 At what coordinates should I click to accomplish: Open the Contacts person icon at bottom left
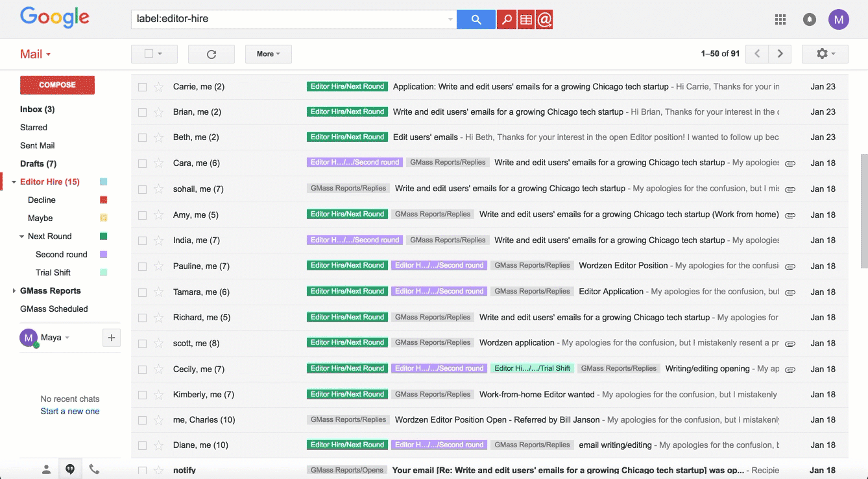[x=46, y=468]
